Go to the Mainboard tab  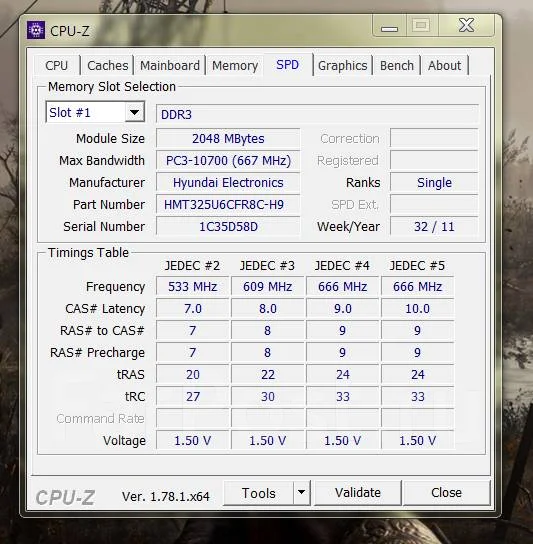[170, 65]
